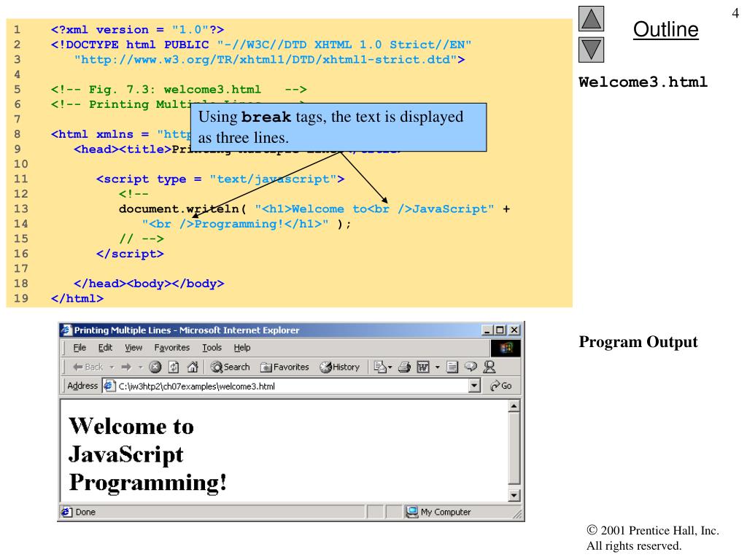Click the '</html>' closing tag text
The image size is (747, 560).
click(x=77, y=298)
